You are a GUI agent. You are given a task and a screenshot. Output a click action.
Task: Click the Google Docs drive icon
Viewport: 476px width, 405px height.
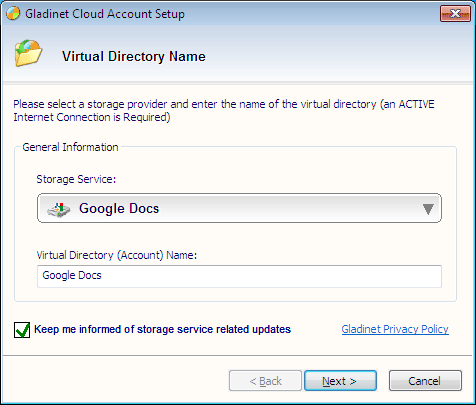pos(59,210)
